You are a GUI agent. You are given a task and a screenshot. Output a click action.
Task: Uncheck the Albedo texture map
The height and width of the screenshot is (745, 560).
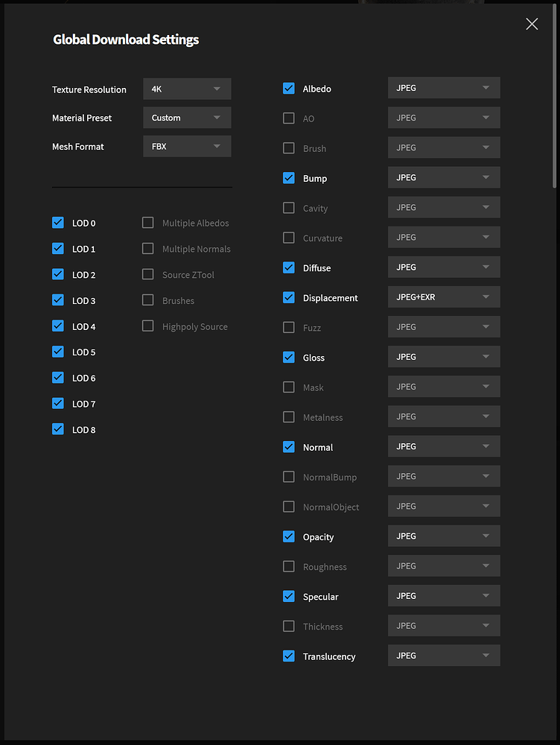coord(289,89)
